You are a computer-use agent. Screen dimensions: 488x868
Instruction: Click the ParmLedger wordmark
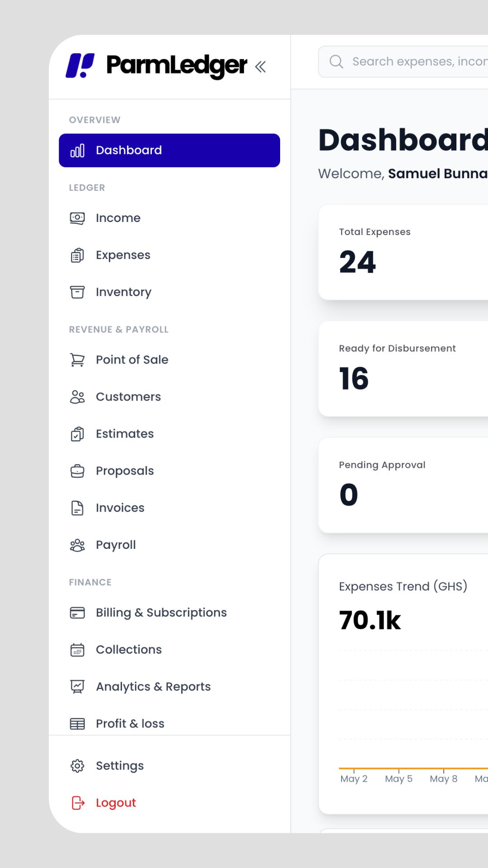177,66
